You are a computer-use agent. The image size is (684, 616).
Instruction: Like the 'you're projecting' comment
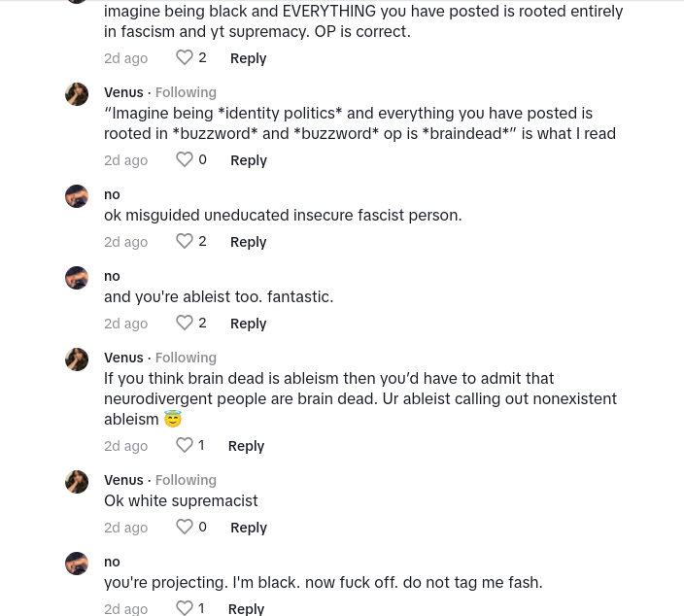point(185,608)
